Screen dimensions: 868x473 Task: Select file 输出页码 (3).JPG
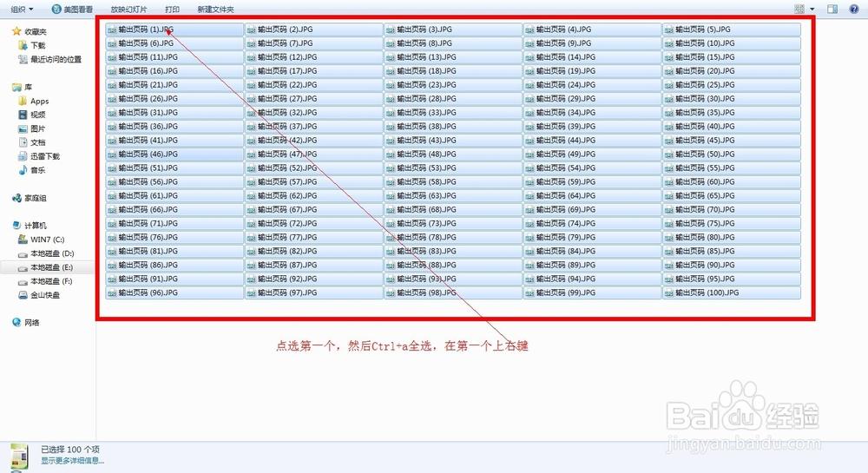(x=453, y=30)
